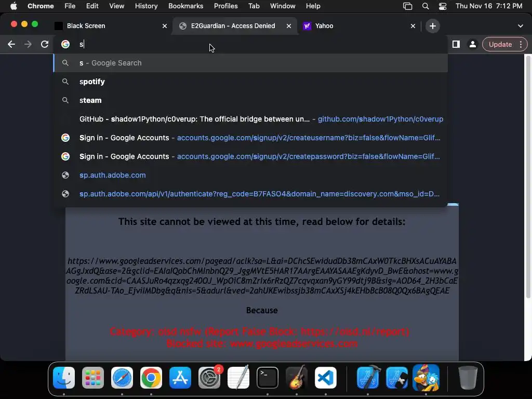532x399 pixels.
Task: Open Visual Studio Code from the Dock
Action: tap(326, 378)
